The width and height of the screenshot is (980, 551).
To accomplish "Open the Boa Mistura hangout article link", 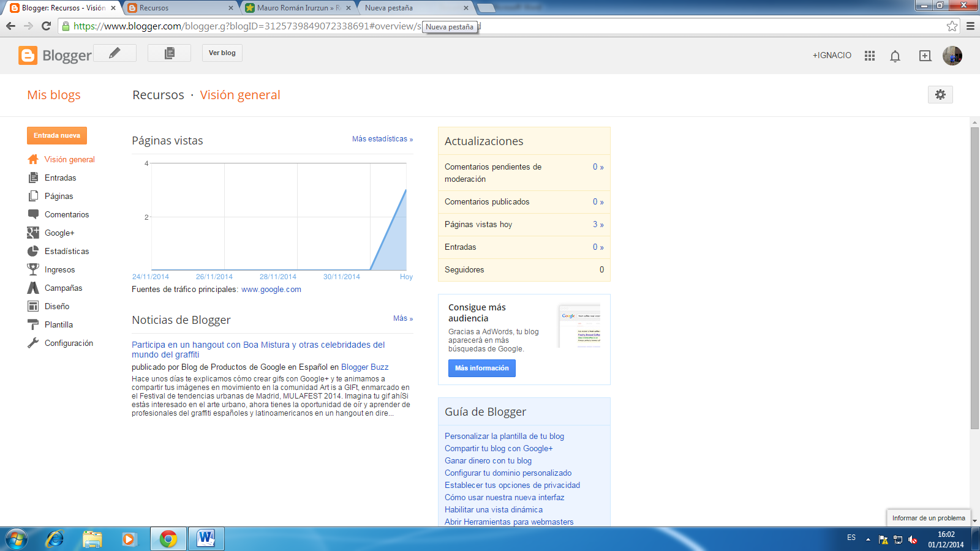I will [x=258, y=350].
